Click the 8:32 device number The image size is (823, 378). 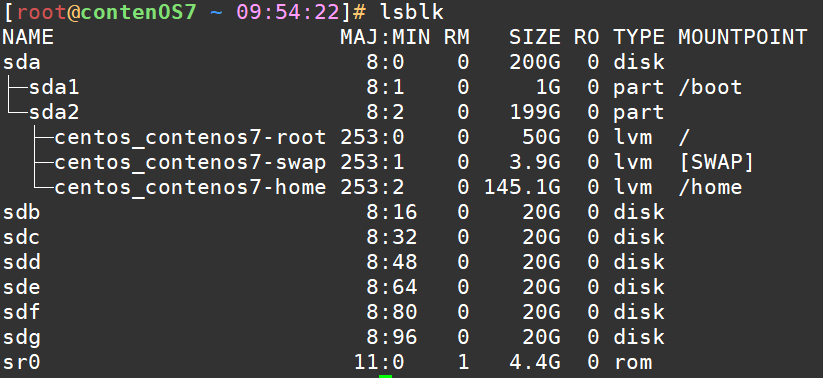pos(392,237)
